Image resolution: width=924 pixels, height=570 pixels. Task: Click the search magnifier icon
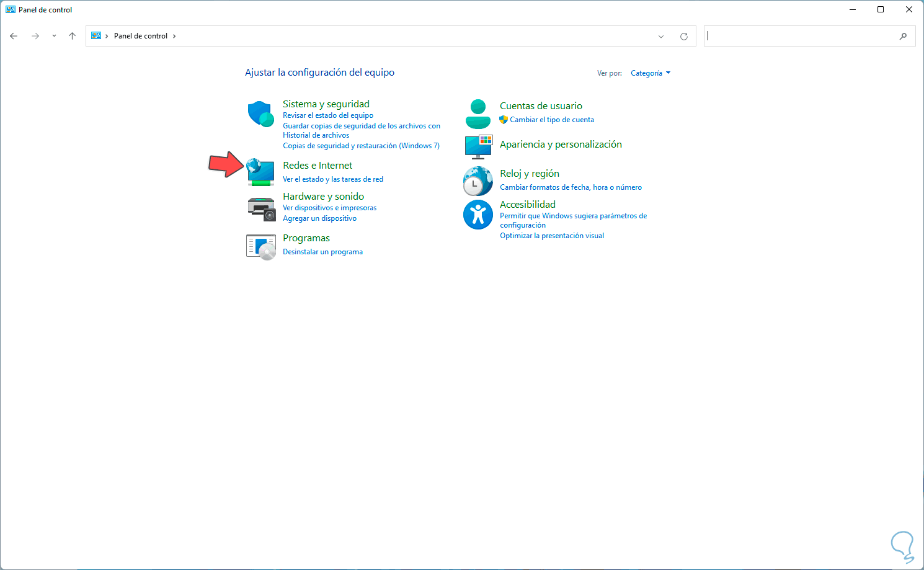tap(903, 36)
